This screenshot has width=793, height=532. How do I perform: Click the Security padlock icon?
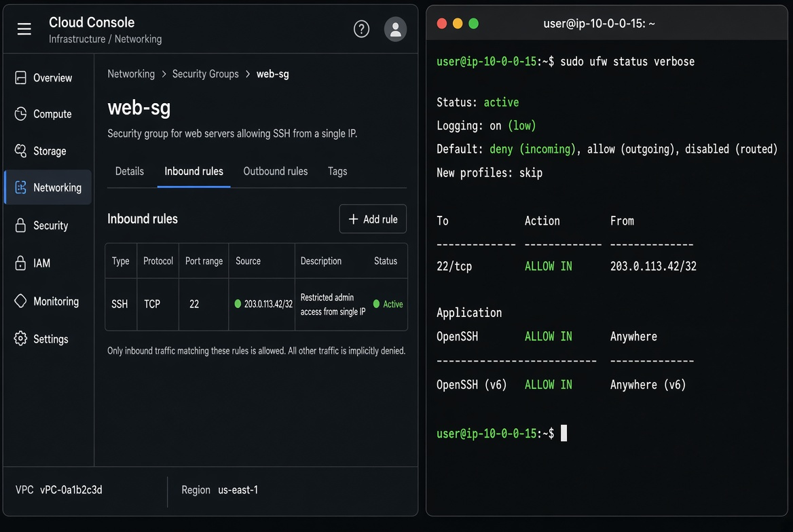(x=21, y=225)
